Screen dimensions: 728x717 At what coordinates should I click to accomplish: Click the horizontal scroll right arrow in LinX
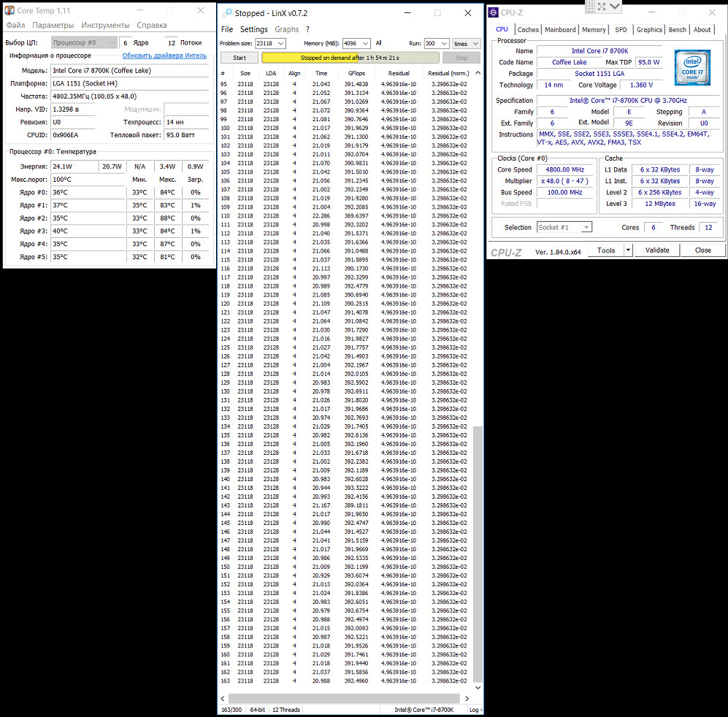(467, 699)
